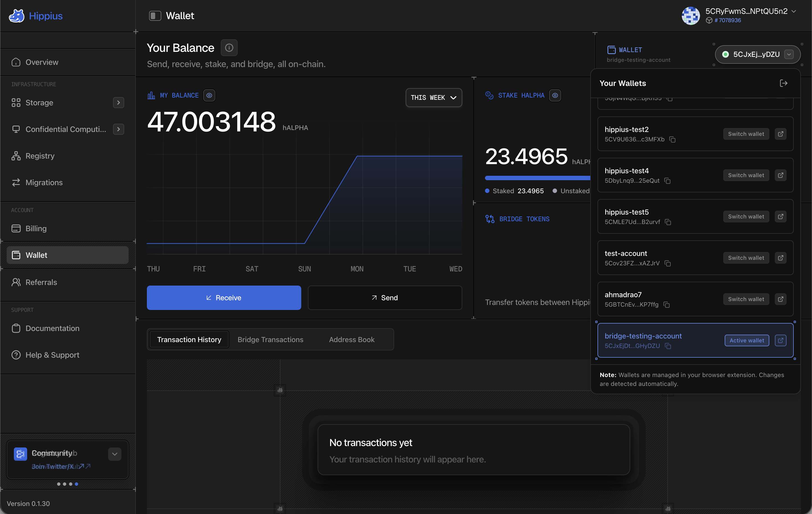This screenshot has height=514, width=812.
Task: Open ahmadrao7 external link icon
Action: click(x=781, y=299)
